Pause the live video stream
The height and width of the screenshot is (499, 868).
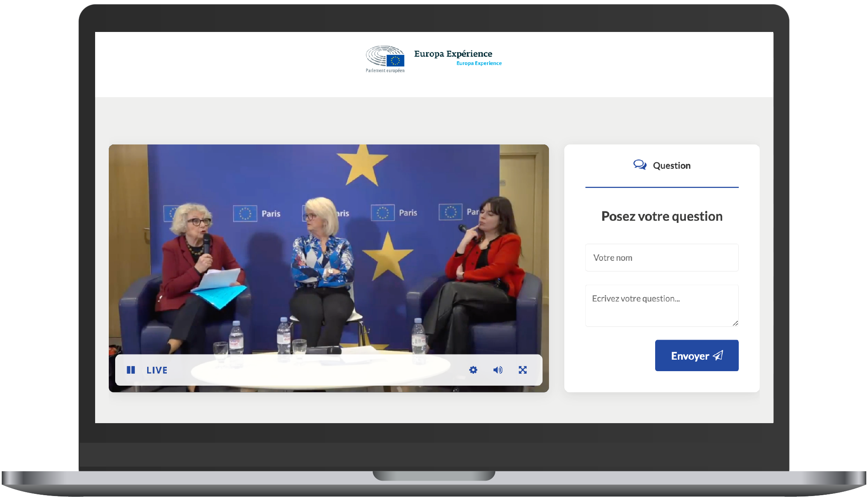click(x=131, y=370)
